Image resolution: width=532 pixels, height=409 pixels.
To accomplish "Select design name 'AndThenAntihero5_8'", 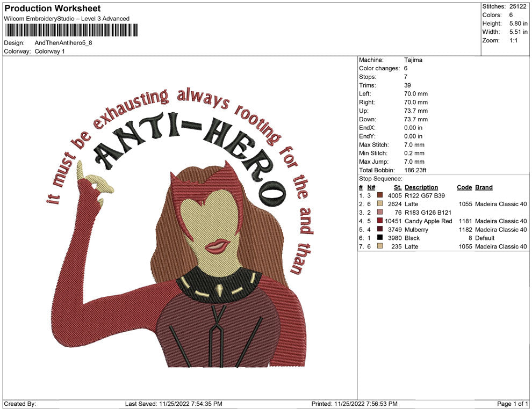I will [63, 43].
